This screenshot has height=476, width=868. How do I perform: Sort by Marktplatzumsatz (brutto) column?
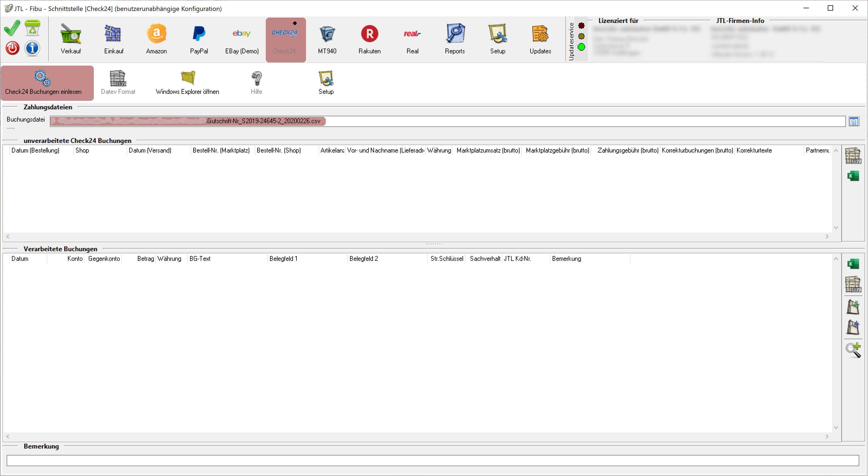tap(488, 150)
